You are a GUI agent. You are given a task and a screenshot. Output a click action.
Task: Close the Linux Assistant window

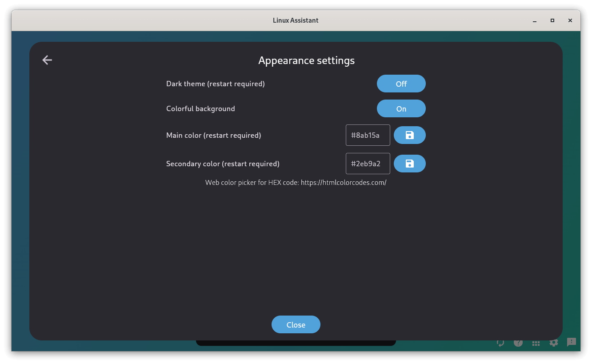click(570, 20)
